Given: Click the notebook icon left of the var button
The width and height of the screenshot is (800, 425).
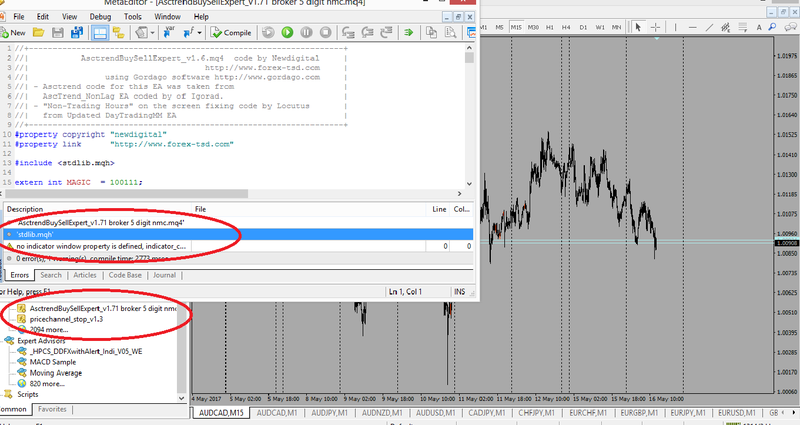Looking at the screenshot, I should [141, 33].
